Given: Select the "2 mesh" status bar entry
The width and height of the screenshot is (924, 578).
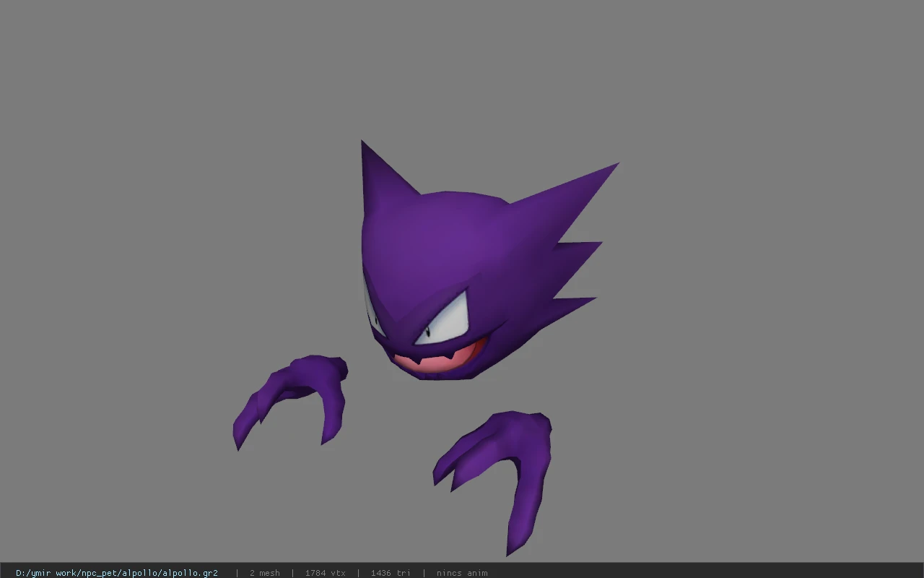Looking at the screenshot, I should [264, 573].
